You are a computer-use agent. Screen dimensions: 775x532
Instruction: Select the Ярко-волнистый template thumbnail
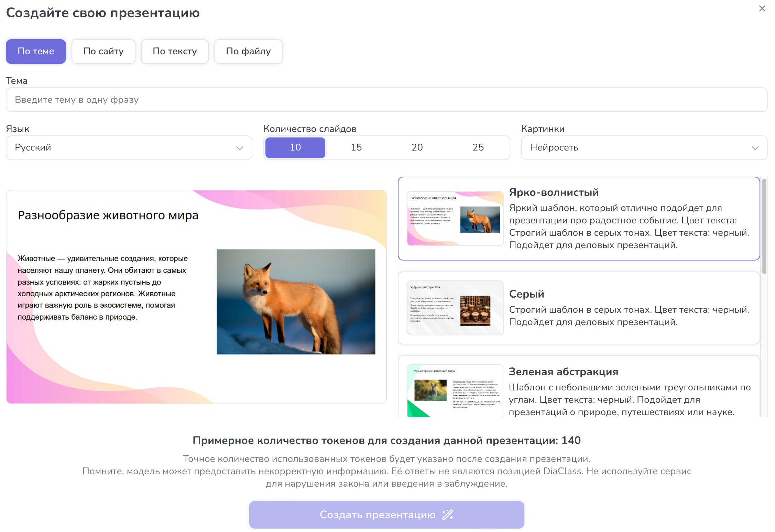[x=455, y=219]
